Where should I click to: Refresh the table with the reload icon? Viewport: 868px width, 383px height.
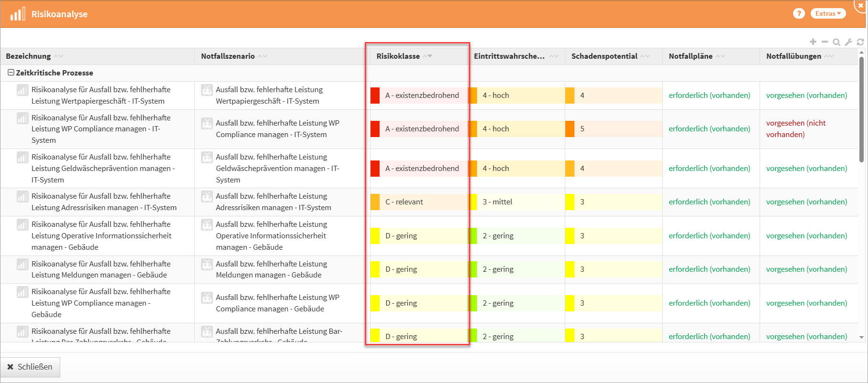[x=860, y=42]
